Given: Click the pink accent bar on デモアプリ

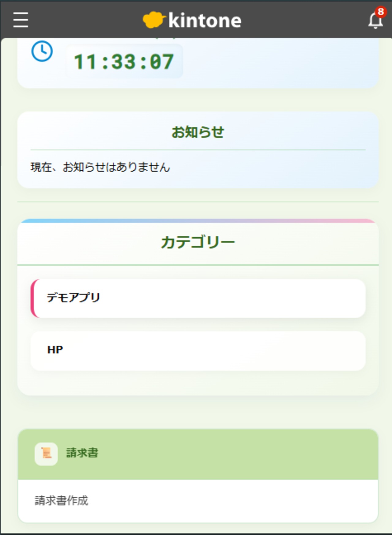Looking at the screenshot, I should 33,298.
